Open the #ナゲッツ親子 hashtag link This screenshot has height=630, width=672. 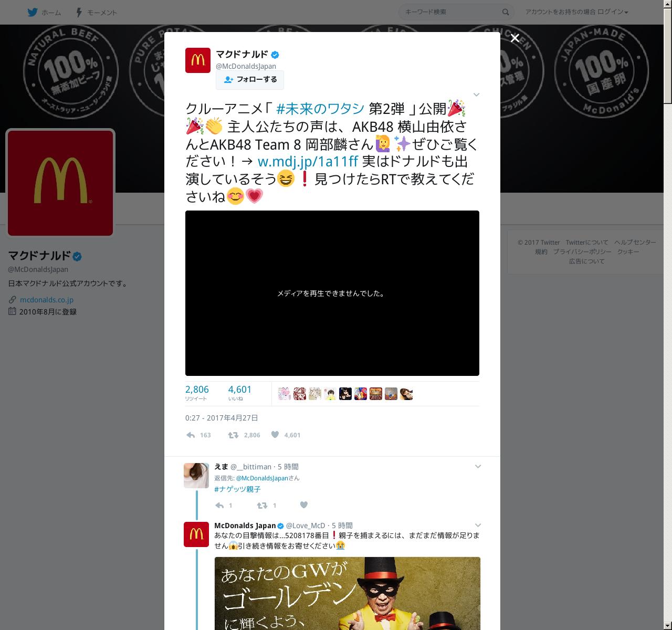[237, 489]
